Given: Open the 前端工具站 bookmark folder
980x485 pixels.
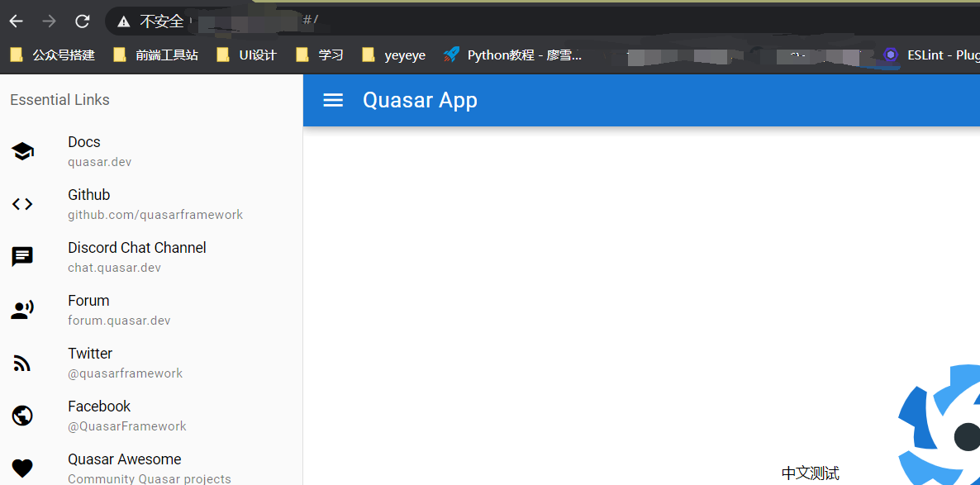Looking at the screenshot, I should click(155, 55).
